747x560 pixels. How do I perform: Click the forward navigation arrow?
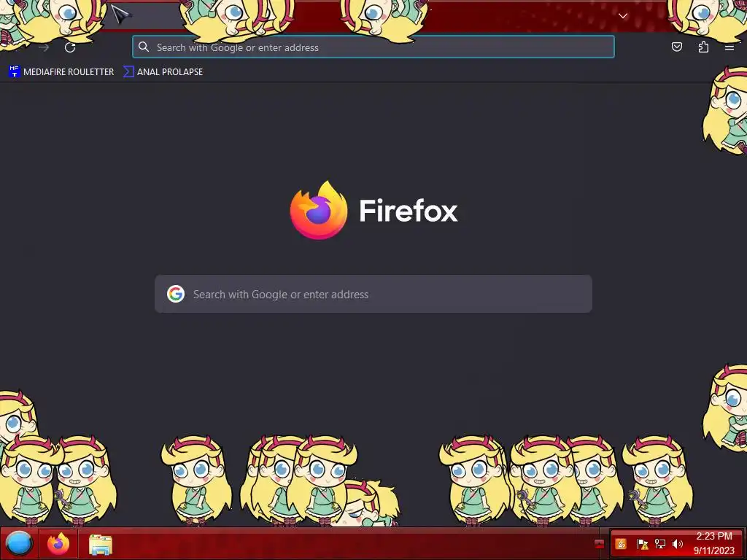tap(44, 47)
